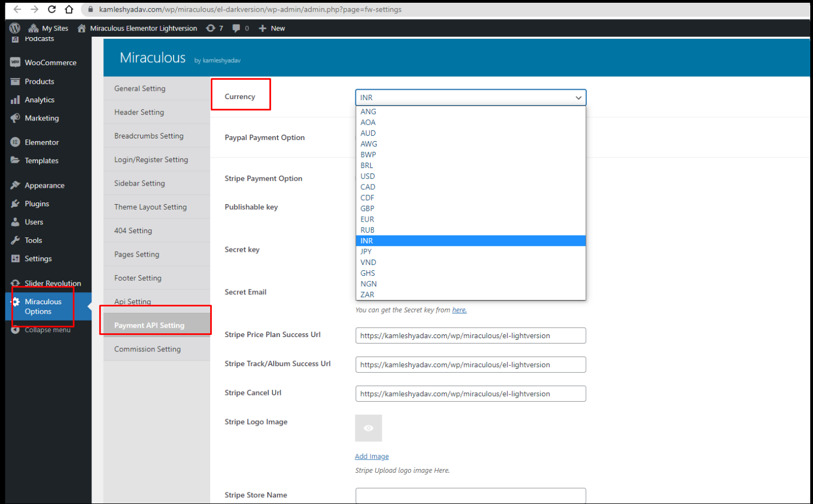
Task: Open comments bubble icon in admin bar
Action: pyautogui.click(x=236, y=28)
